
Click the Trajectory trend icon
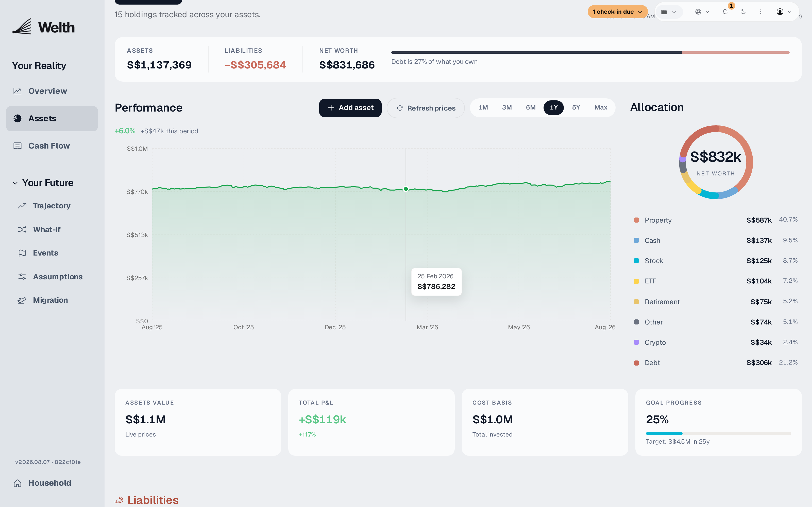22,206
